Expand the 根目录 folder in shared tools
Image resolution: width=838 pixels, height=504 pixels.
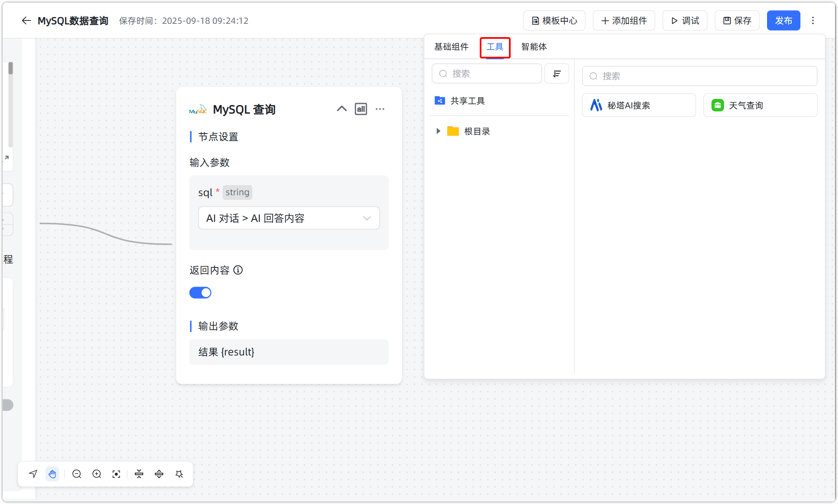[x=438, y=131]
